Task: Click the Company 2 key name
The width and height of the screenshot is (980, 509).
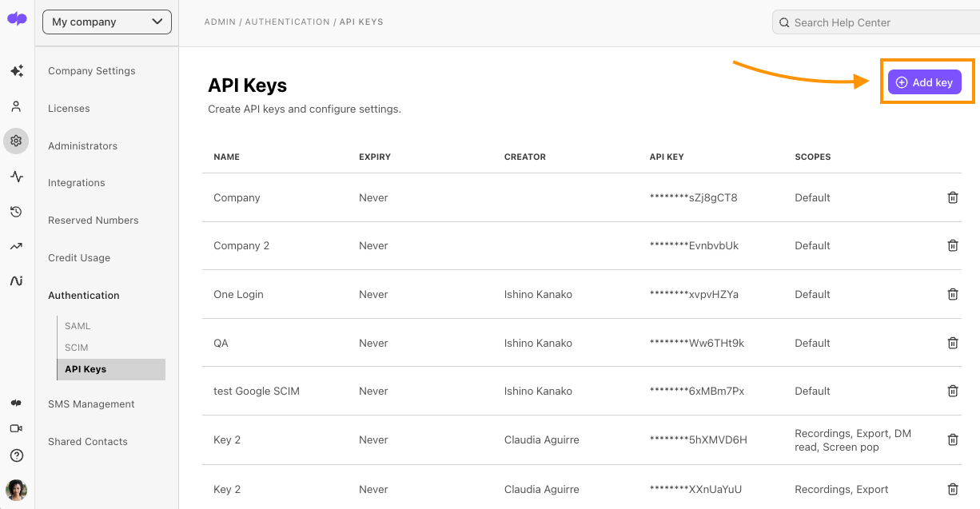Action: (x=241, y=246)
